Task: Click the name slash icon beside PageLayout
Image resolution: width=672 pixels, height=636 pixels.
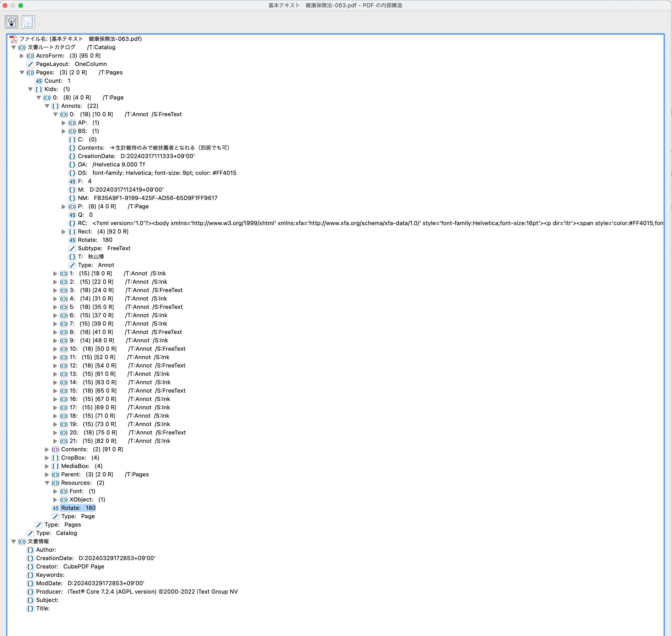Action: click(x=30, y=64)
